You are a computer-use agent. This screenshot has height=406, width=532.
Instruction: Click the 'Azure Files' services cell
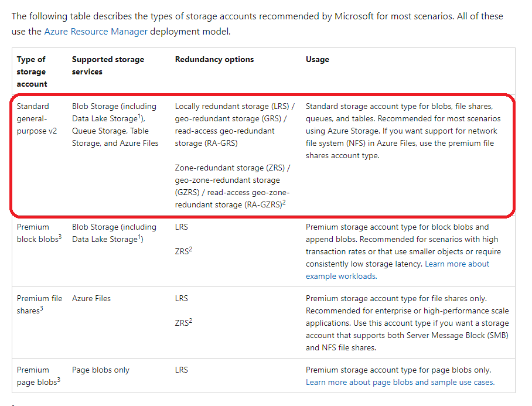[x=91, y=298]
